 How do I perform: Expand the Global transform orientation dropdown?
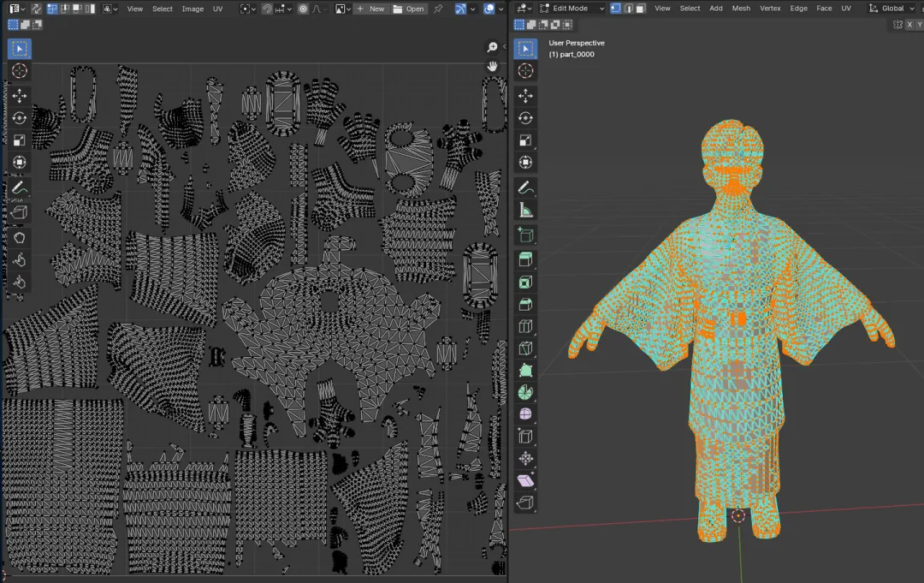[891, 9]
